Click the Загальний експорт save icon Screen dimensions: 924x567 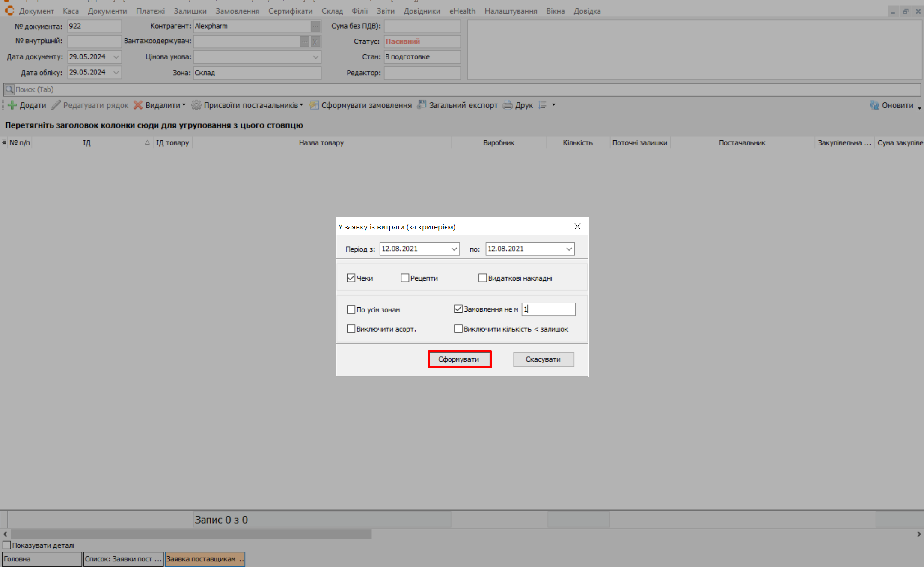tap(422, 105)
